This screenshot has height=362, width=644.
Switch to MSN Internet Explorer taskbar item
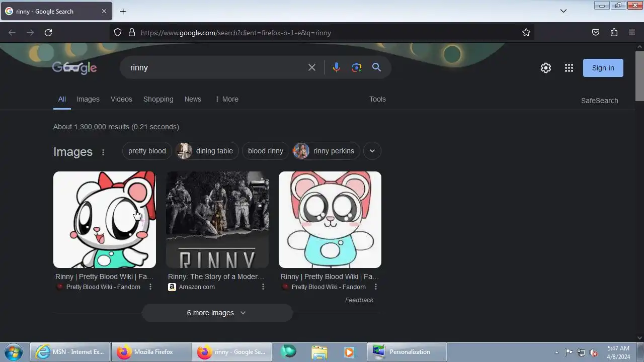[x=70, y=352]
